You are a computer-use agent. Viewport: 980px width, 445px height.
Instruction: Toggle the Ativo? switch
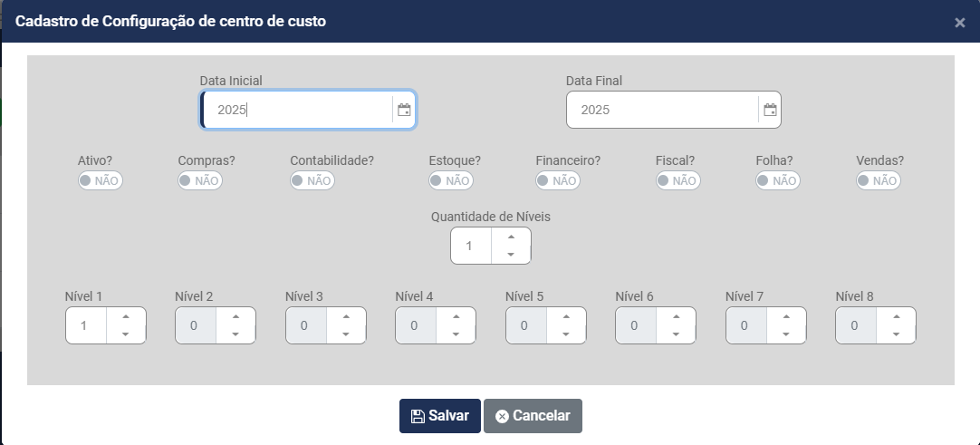point(100,180)
